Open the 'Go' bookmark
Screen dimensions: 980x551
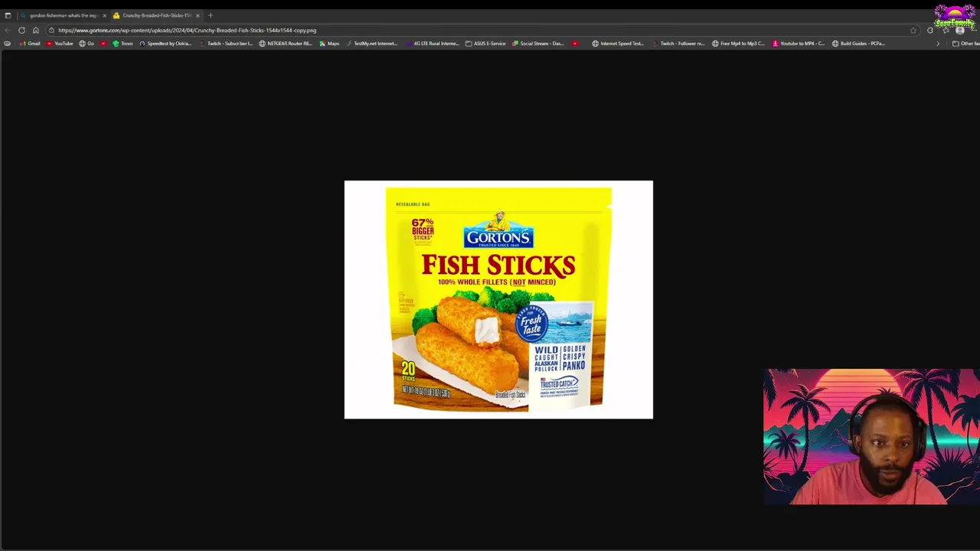pyautogui.click(x=87, y=44)
